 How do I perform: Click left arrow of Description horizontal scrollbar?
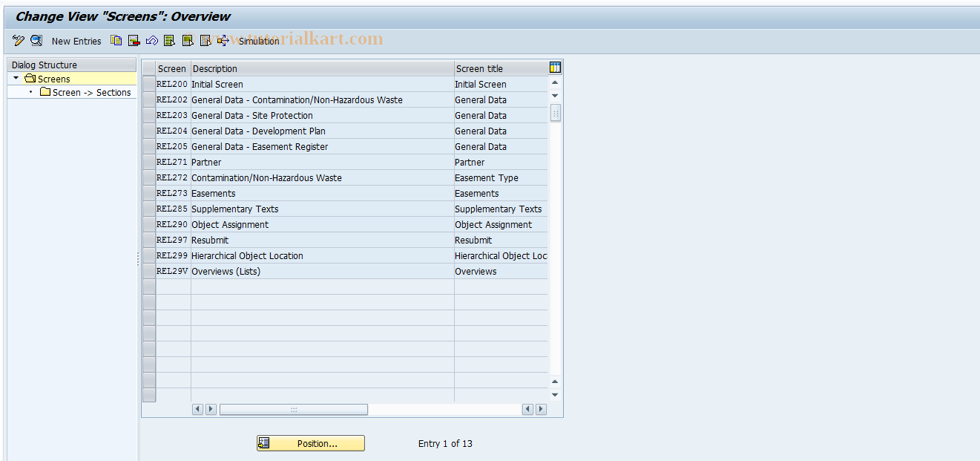pyautogui.click(x=197, y=409)
